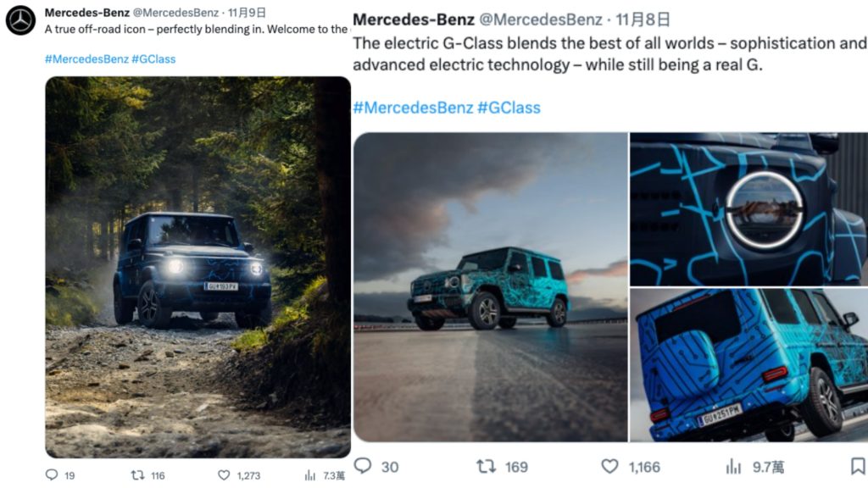Open Mercedes-Benz account name on right tweet
Image resolution: width=868 pixels, height=488 pixels.
[x=414, y=19]
